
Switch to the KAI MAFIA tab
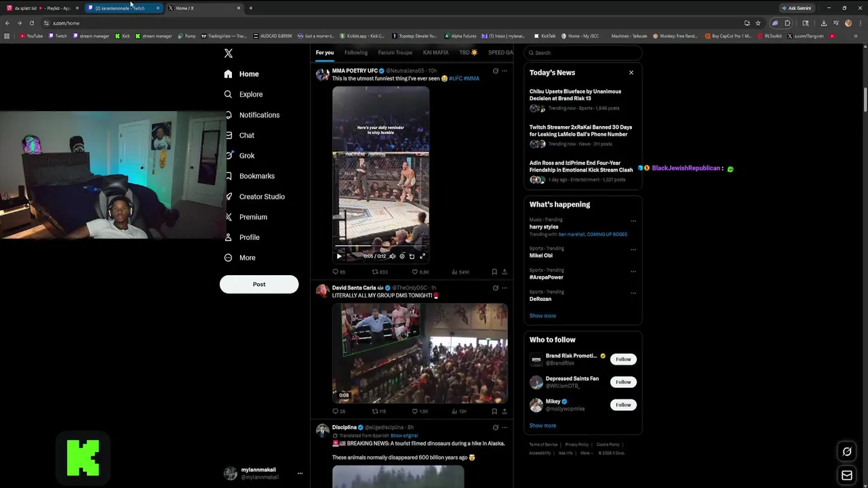pyautogui.click(x=435, y=52)
